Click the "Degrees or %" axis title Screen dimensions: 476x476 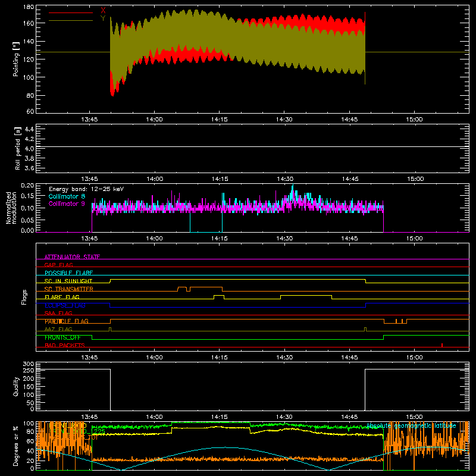pyautogui.click(x=16, y=446)
